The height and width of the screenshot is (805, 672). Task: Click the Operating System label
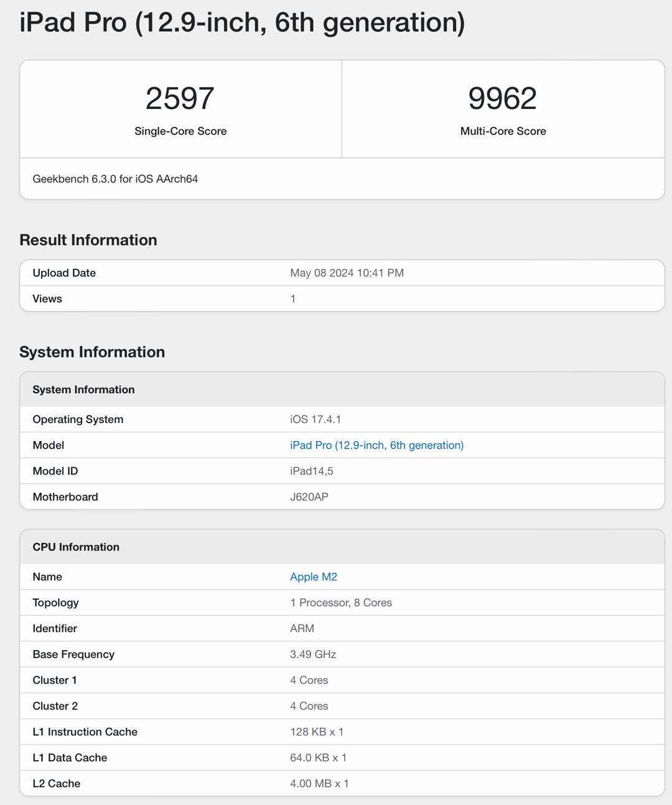pos(78,419)
